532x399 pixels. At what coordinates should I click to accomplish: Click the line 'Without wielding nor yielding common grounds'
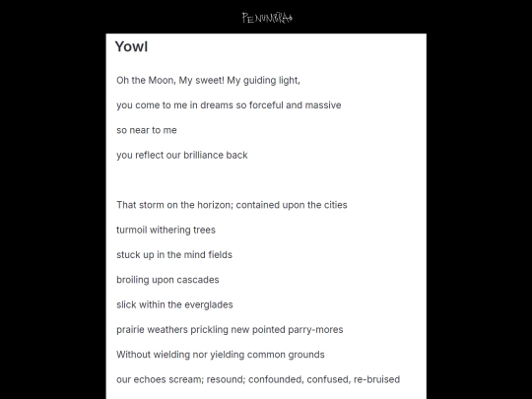[x=221, y=355]
